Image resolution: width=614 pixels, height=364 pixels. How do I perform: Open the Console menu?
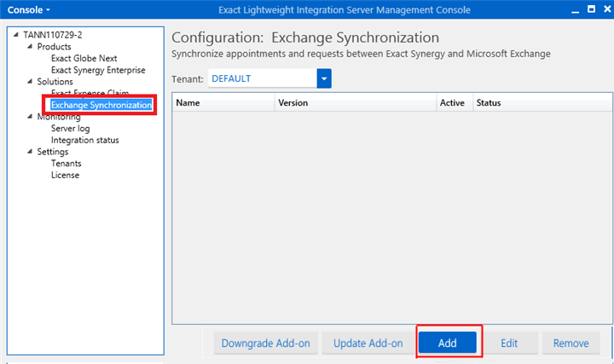point(29,9)
